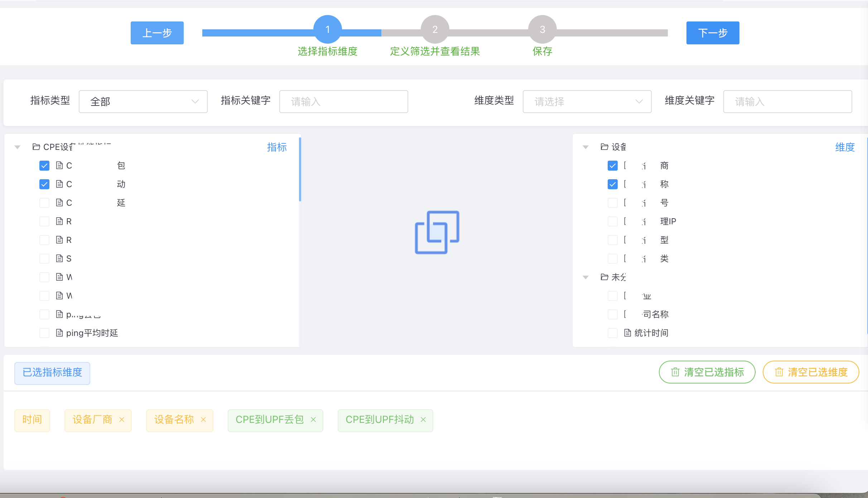The height and width of the screenshot is (498, 868).
Task: Select step 1 circle 选择指标维度
Action: tap(328, 29)
